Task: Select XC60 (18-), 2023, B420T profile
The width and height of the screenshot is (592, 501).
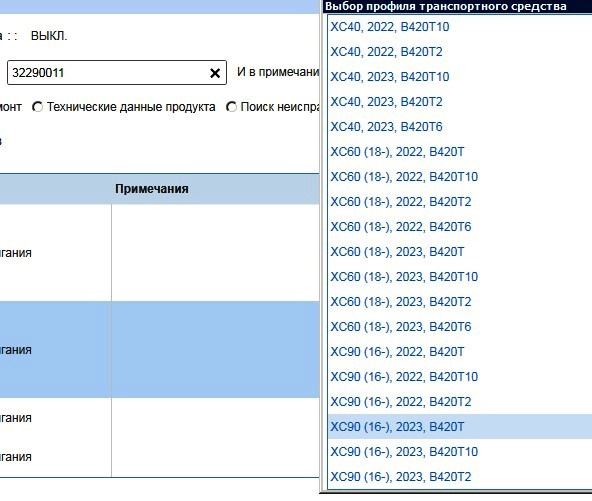Action: point(460,251)
